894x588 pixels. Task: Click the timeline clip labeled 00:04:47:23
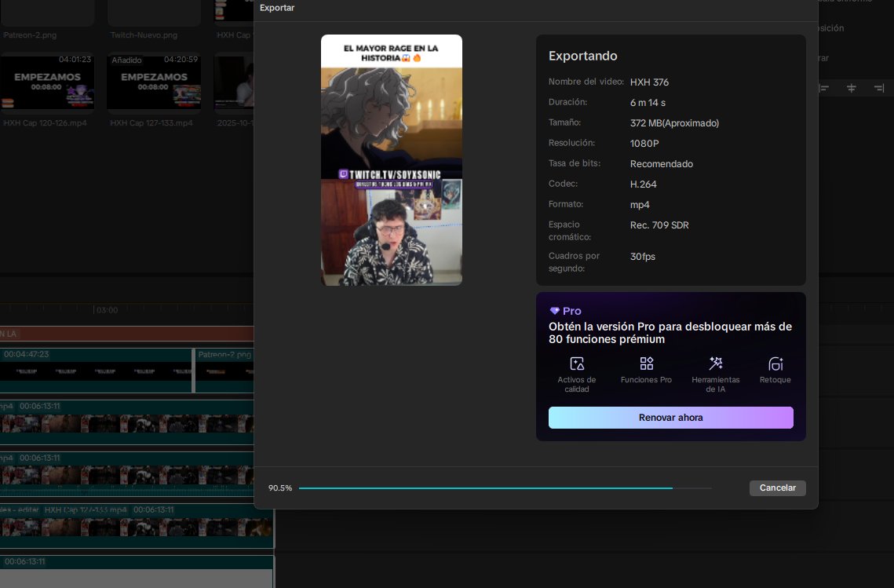[96, 370]
